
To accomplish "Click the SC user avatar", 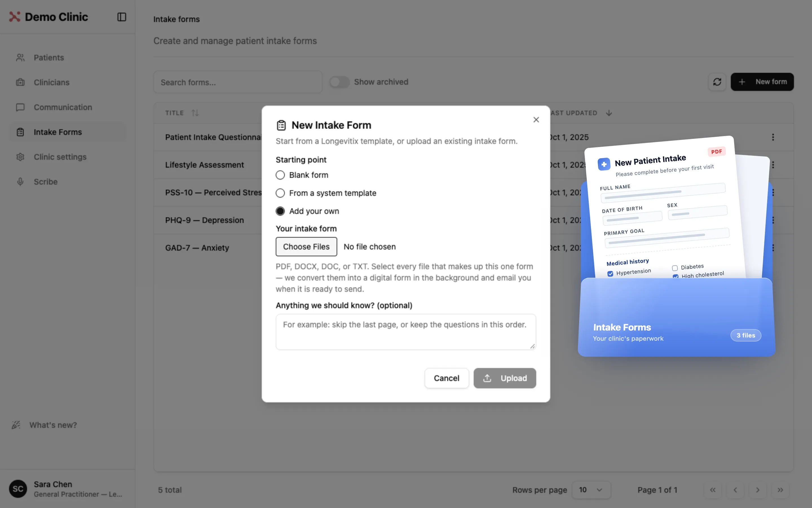I will [x=18, y=489].
